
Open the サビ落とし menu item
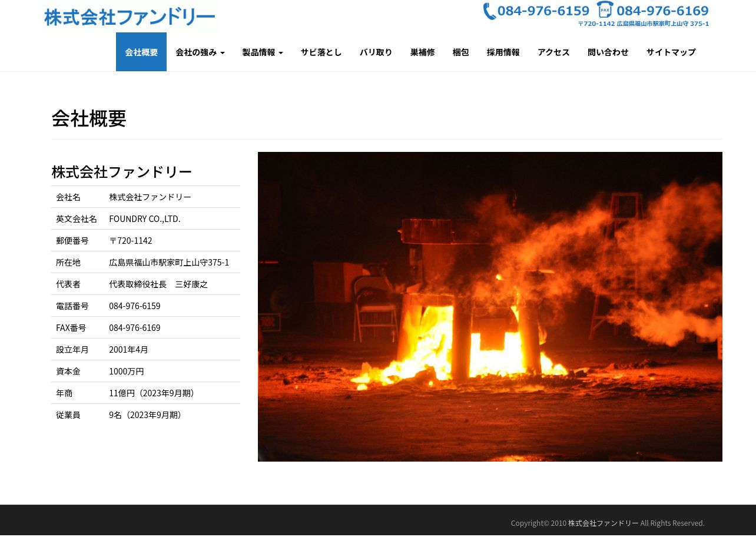point(321,52)
